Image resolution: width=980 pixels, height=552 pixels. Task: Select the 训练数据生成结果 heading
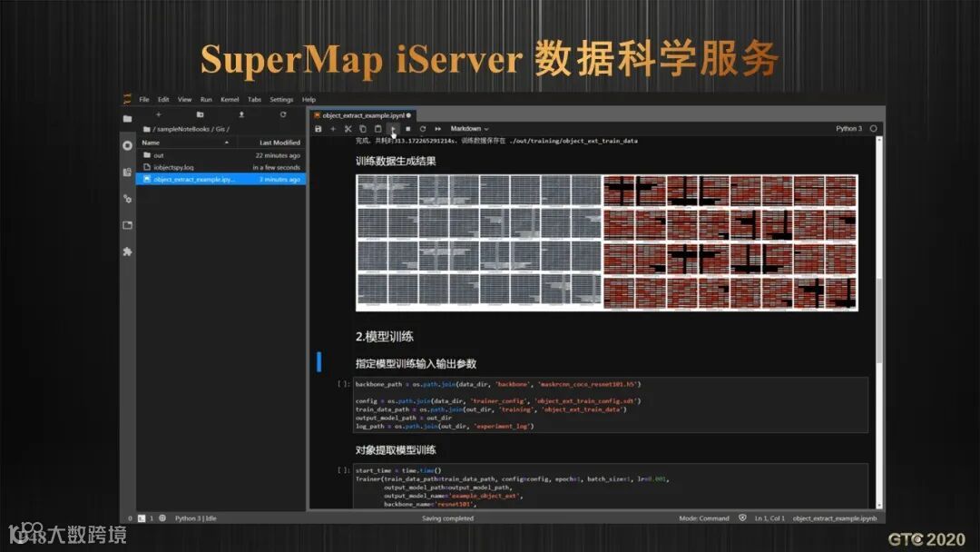396,162
